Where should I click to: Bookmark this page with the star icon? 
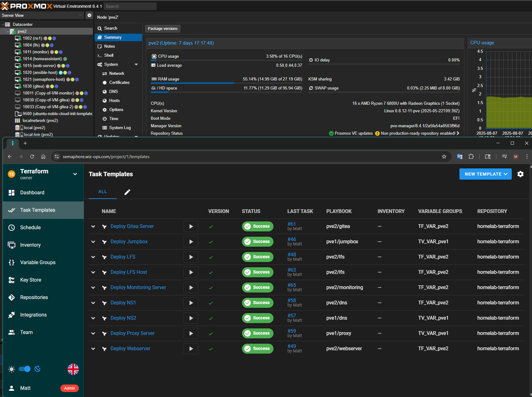(x=444, y=157)
